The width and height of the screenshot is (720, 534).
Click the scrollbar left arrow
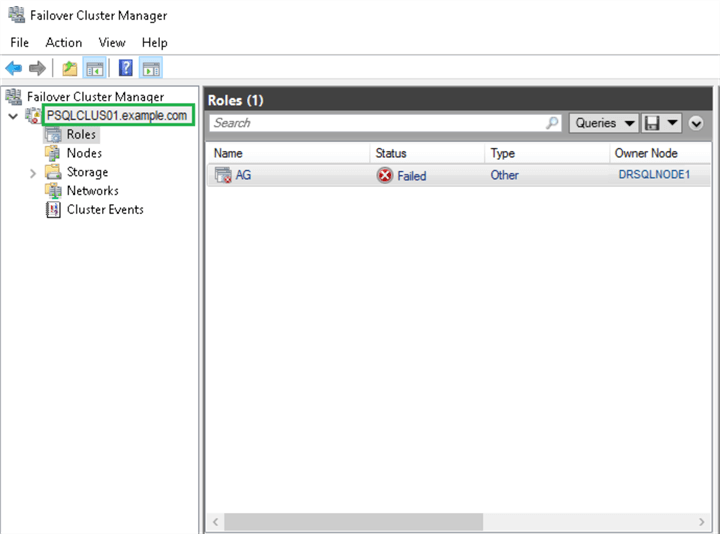pos(215,522)
